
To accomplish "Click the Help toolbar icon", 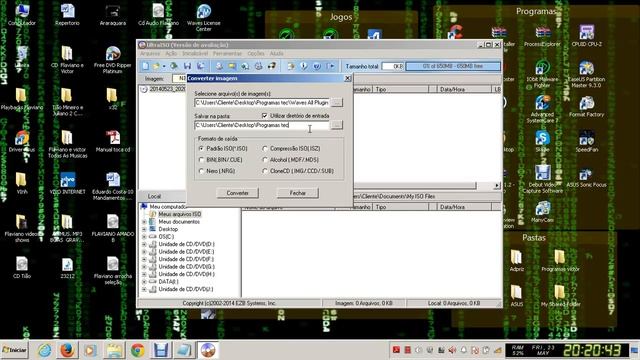I will (x=317, y=66).
